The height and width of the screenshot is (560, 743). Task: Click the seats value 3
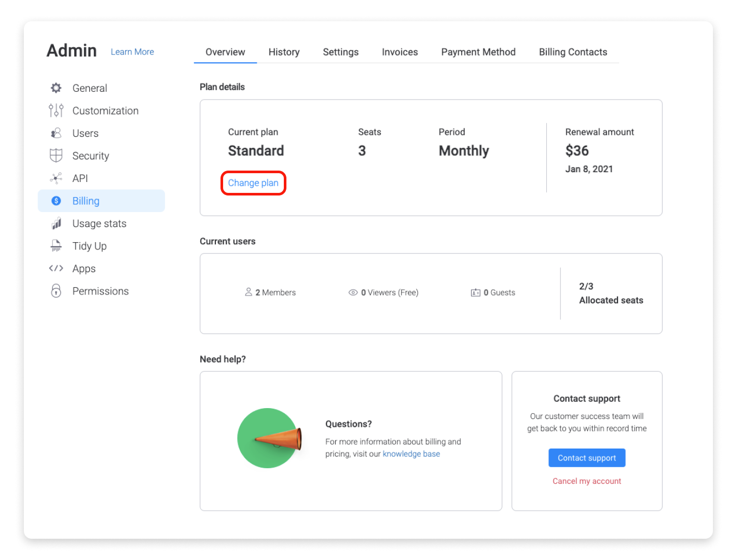(362, 151)
